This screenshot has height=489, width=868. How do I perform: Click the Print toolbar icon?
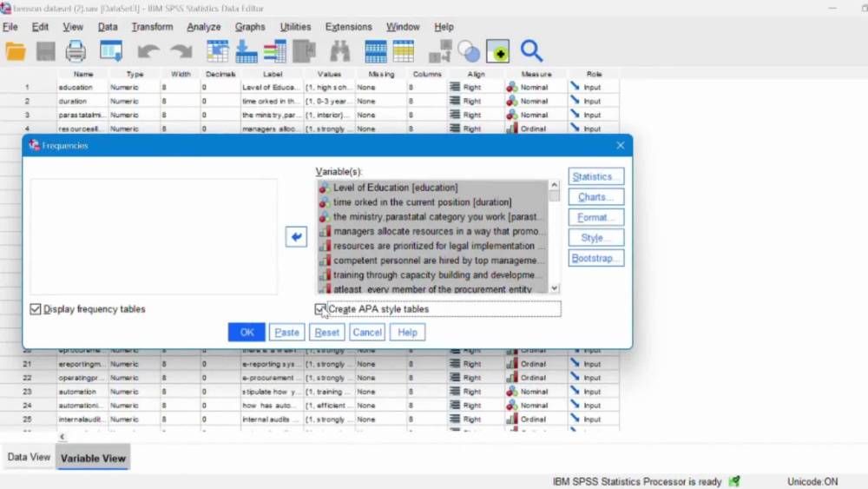pyautogui.click(x=76, y=51)
